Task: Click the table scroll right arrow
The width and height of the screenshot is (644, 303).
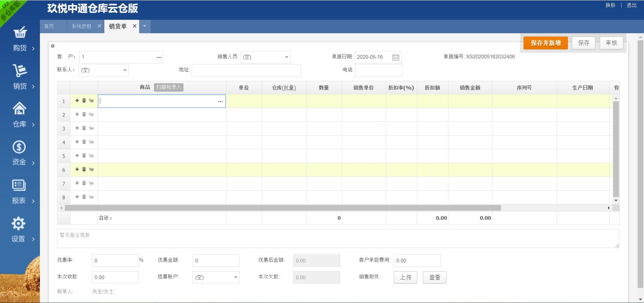Action: click(609, 208)
